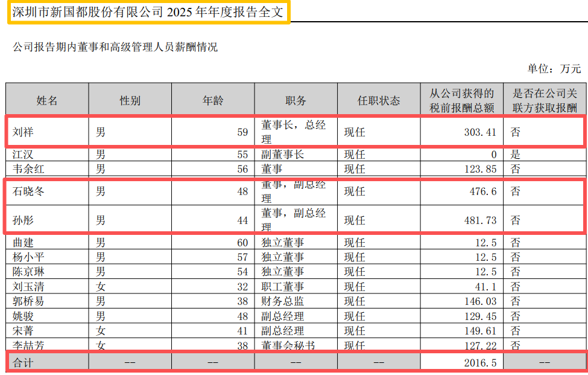Click the 是否在公司关联方获取报酬 header

pyautogui.click(x=545, y=101)
